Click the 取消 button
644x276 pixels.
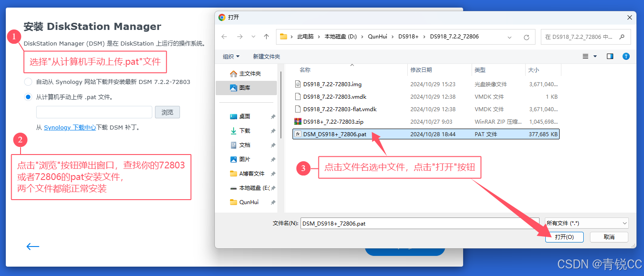(609, 237)
